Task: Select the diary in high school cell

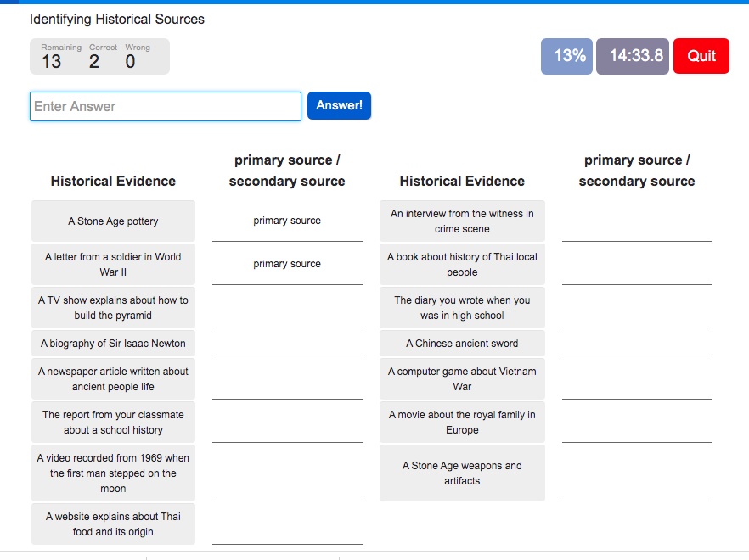Action: click(x=462, y=307)
